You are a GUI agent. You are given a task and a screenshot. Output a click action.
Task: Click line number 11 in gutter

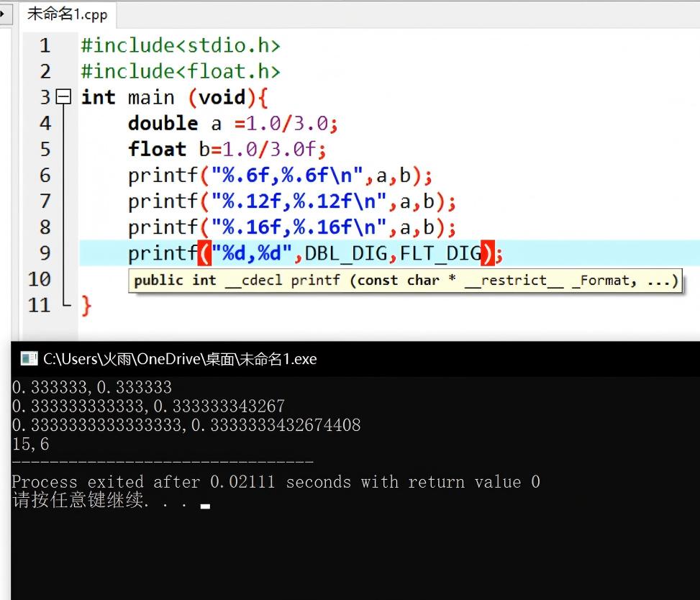tap(40, 305)
